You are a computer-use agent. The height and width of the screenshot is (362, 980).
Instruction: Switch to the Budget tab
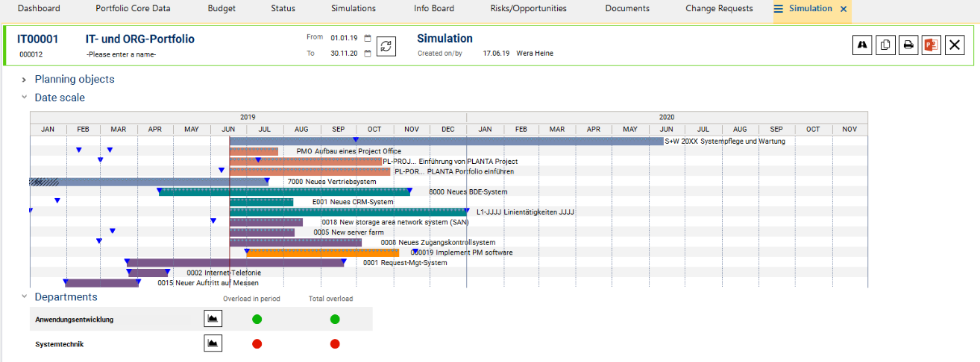[222, 9]
